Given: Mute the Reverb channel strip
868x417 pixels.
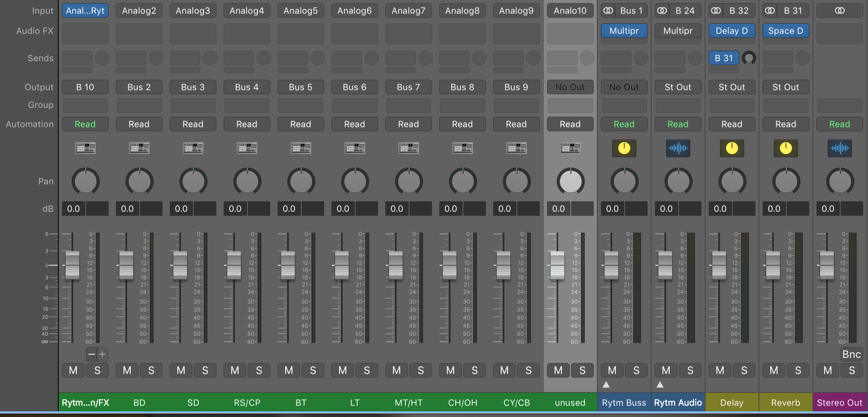Looking at the screenshot, I should pos(774,370).
